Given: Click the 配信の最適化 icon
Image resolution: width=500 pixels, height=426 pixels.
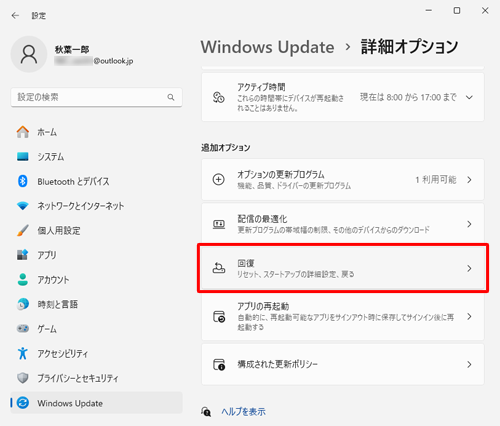Looking at the screenshot, I should click(219, 224).
